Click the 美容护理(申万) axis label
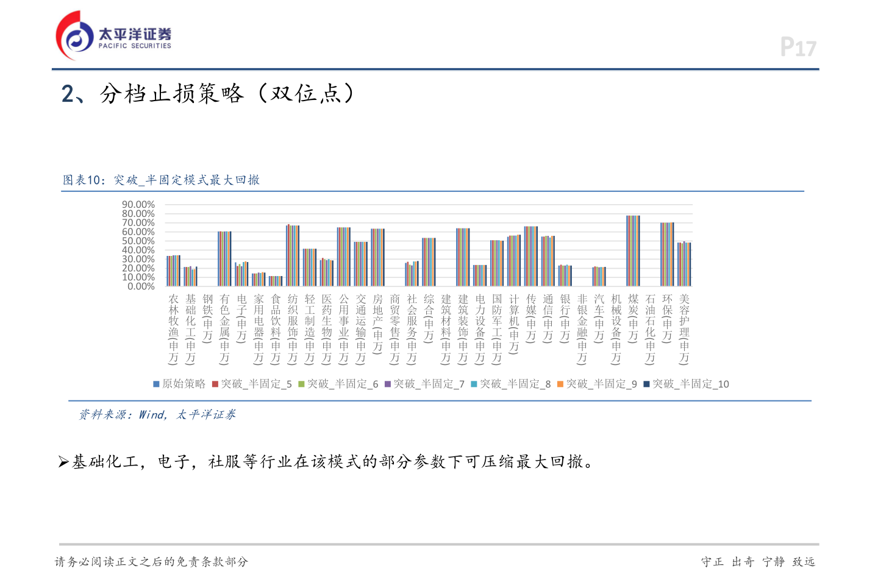Viewport: 878px width, 588px height. click(684, 329)
